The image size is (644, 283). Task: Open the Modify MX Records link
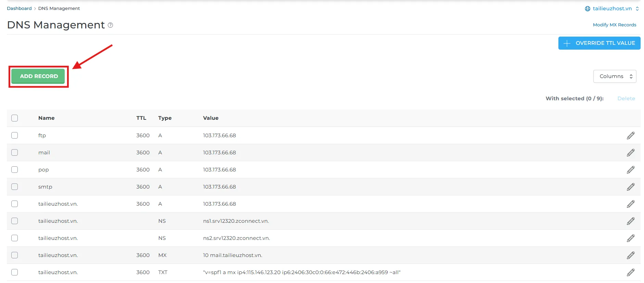coord(614,25)
